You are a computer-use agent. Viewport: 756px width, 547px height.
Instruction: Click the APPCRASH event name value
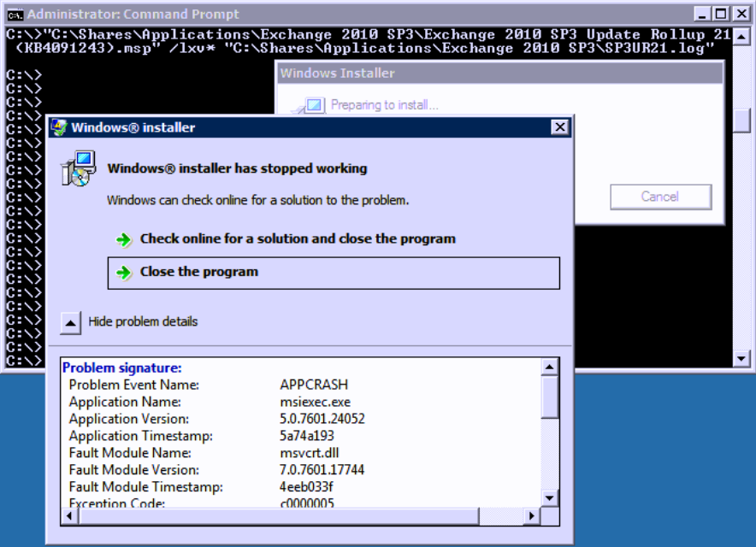pos(314,385)
